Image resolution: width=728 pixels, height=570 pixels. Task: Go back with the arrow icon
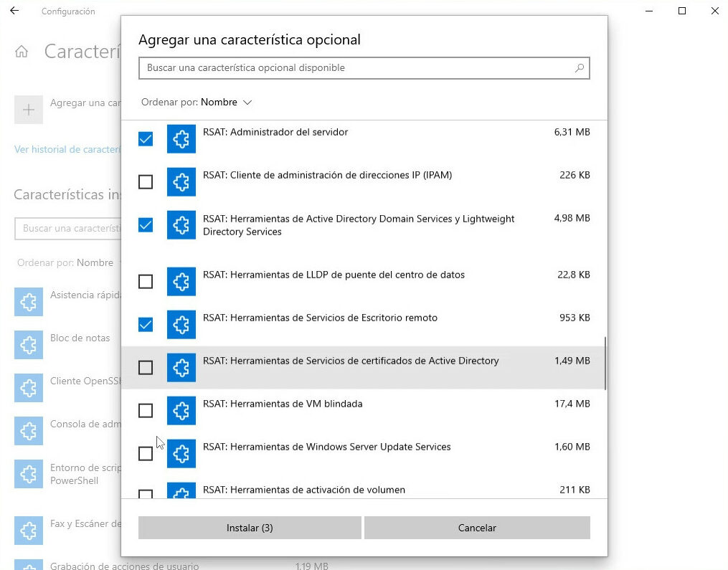pyautogui.click(x=14, y=11)
